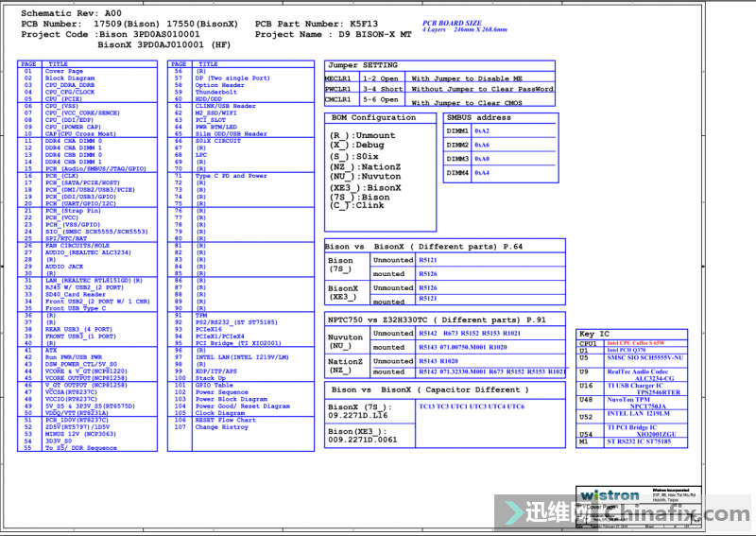Viewport: 756px width, 536px height.
Task: Select the "PCB Part Number: K5F13" text
Action: (x=317, y=24)
